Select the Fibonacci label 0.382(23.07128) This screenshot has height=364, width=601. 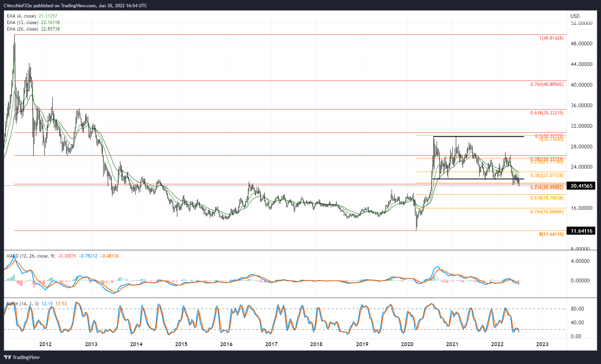pyautogui.click(x=546, y=176)
